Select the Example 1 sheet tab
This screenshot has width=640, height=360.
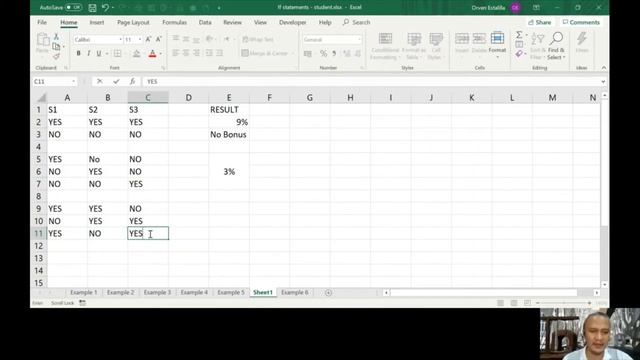pos(84,293)
